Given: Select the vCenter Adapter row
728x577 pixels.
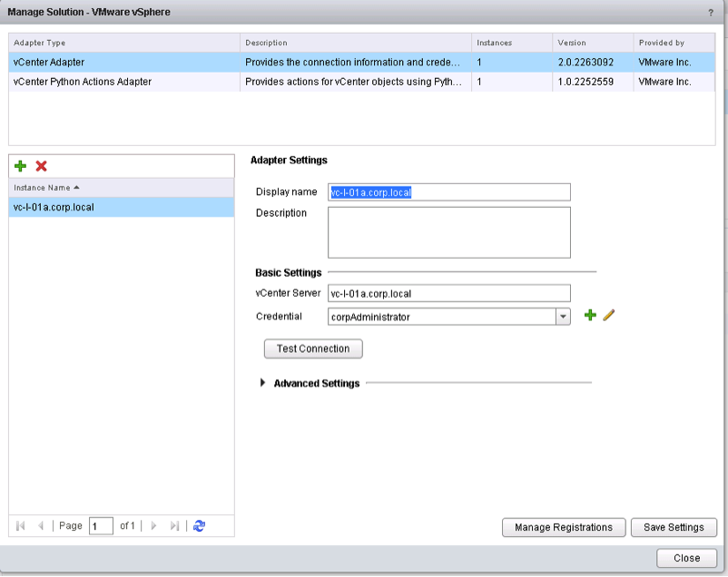Looking at the screenshot, I should (x=49, y=63).
